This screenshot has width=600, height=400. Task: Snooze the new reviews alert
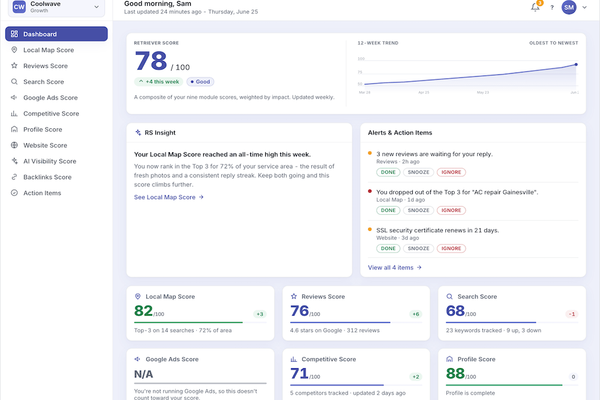(x=419, y=172)
